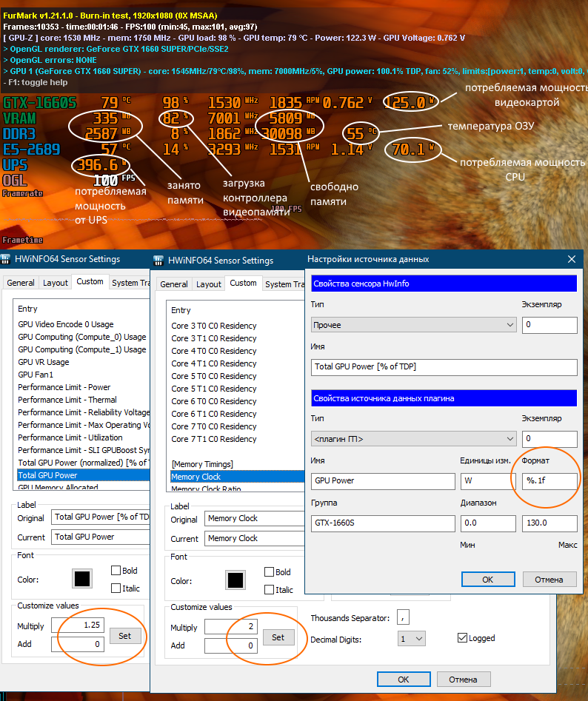Open the Decimal Digits dropdown
The width and height of the screenshot is (588, 701).
pos(411,639)
